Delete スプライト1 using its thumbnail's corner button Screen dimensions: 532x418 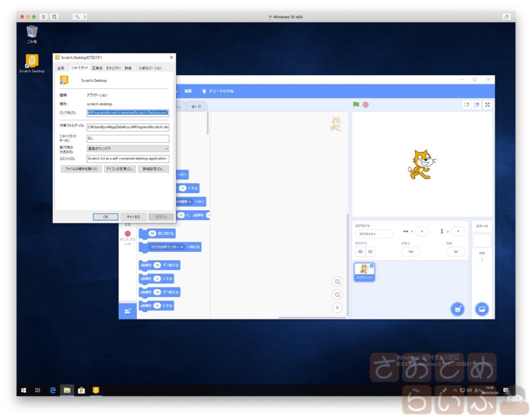[x=371, y=266]
